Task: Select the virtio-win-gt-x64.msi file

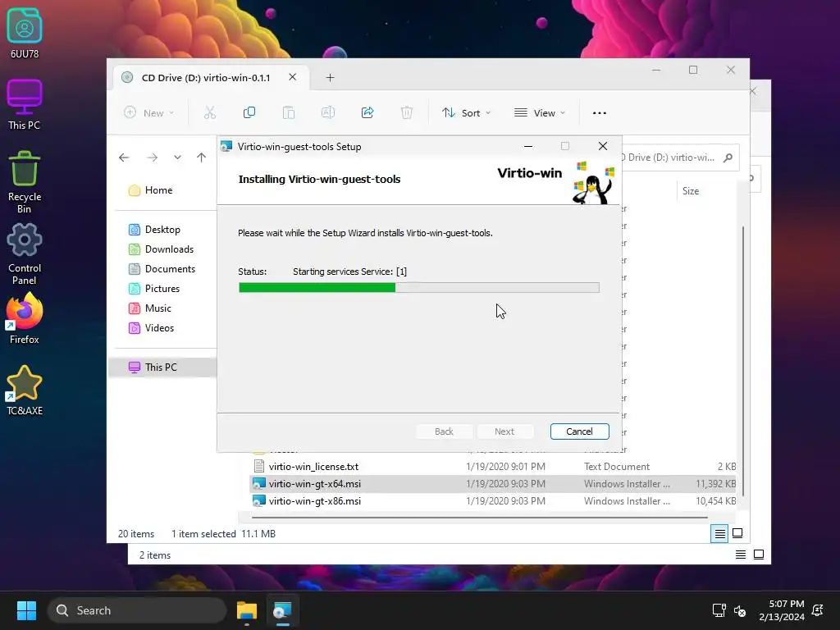Action: tap(493, 484)
